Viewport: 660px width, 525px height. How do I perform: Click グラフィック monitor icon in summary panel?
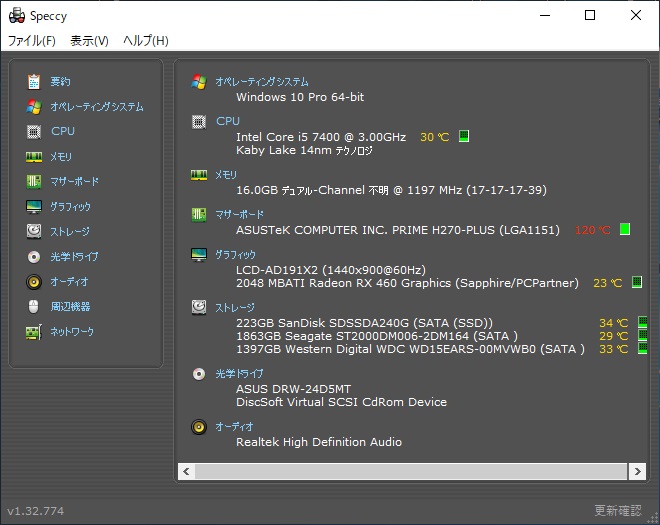199,255
